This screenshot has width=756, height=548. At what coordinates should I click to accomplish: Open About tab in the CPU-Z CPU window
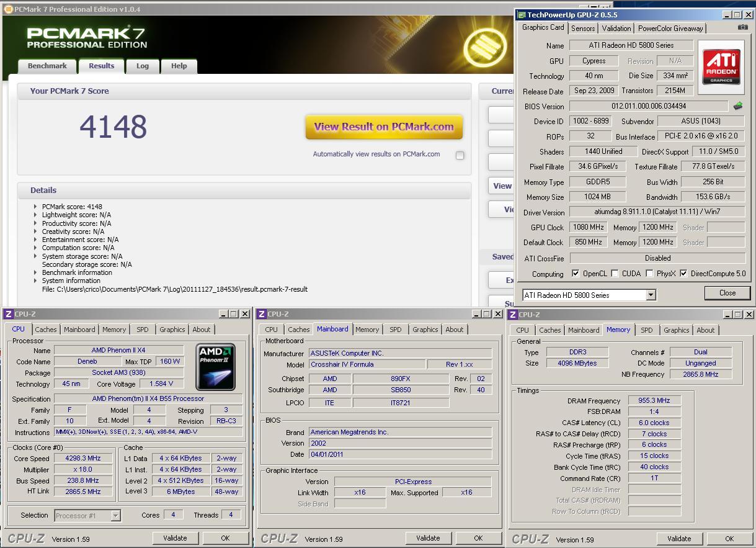pyautogui.click(x=202, y=330)
